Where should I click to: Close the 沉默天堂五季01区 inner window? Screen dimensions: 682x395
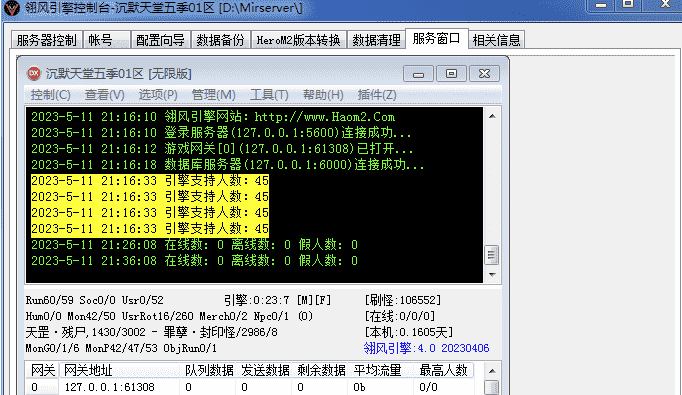pos(485,74)
